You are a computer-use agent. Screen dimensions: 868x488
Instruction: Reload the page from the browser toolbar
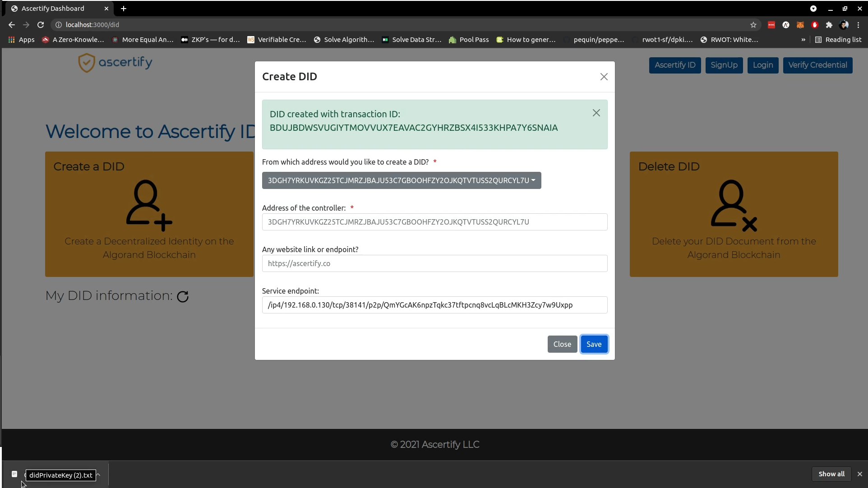click(41, 25)
